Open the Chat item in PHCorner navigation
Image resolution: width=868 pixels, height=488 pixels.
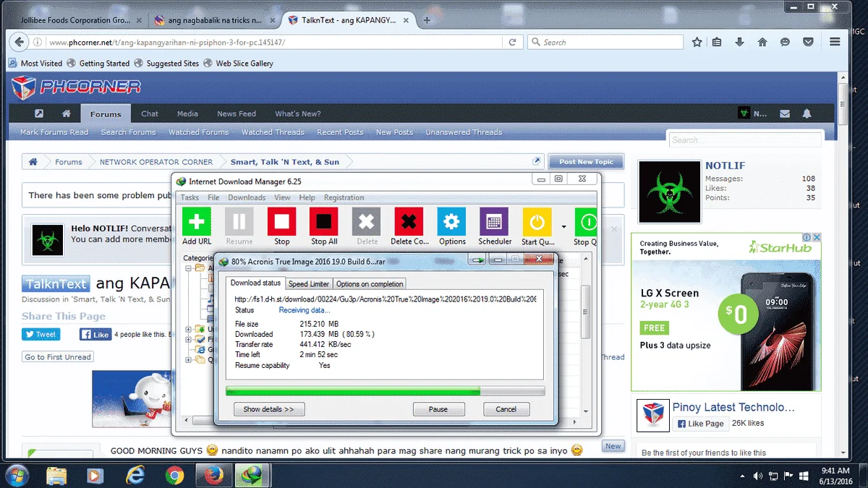(150, 114)
